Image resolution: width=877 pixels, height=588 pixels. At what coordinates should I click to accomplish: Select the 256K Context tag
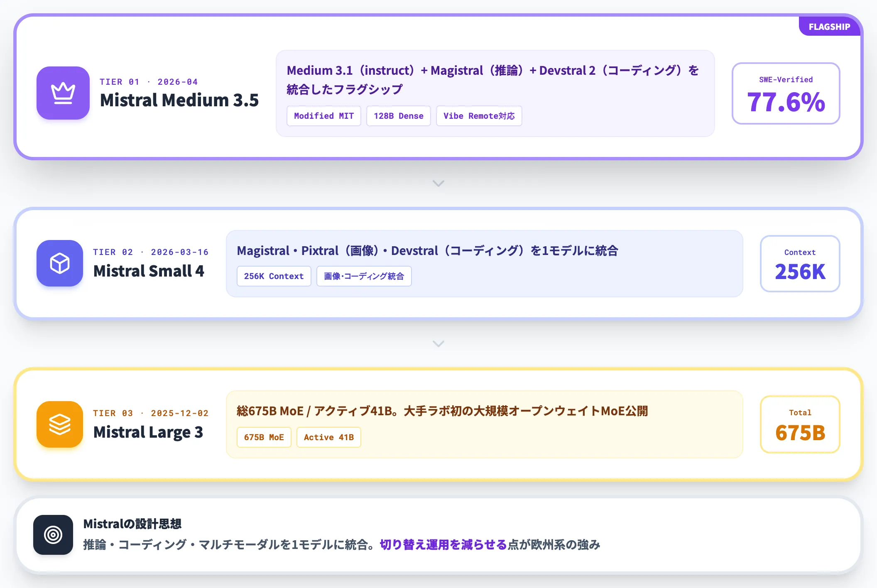pos(274,276)
